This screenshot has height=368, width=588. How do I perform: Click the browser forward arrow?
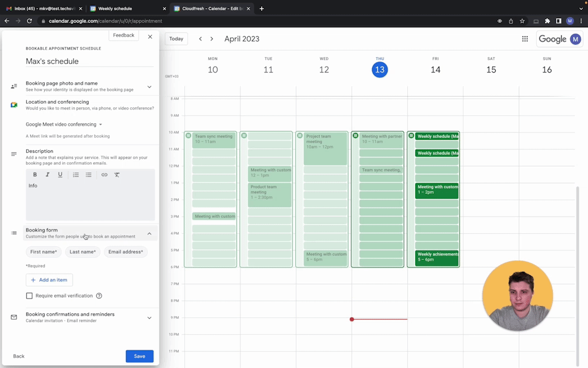pyautogui.click(x=18, y=21)
